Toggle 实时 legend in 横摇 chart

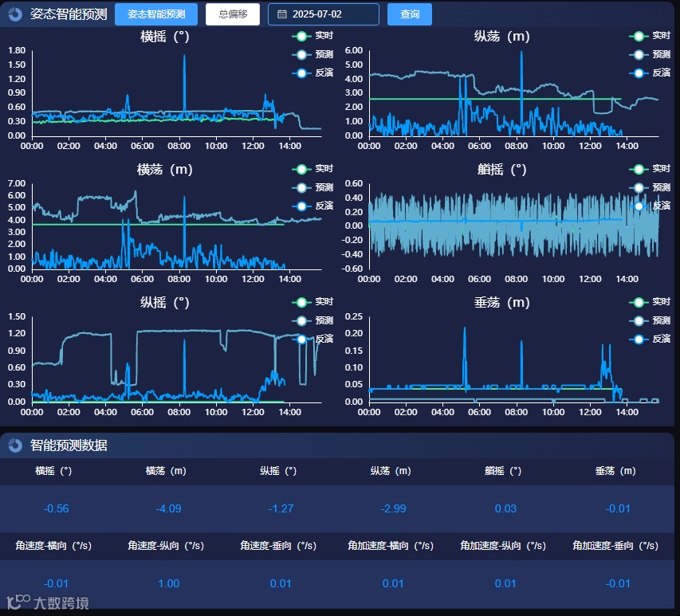pyautogui.click(x=312, y=36)
